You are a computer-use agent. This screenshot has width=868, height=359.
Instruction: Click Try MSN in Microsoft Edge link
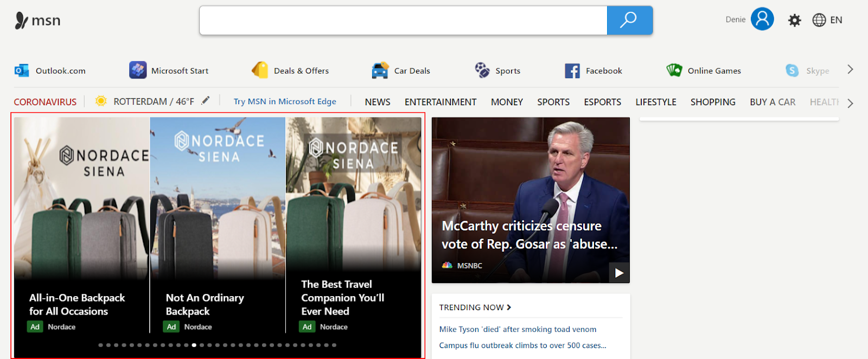coord(285,101)
